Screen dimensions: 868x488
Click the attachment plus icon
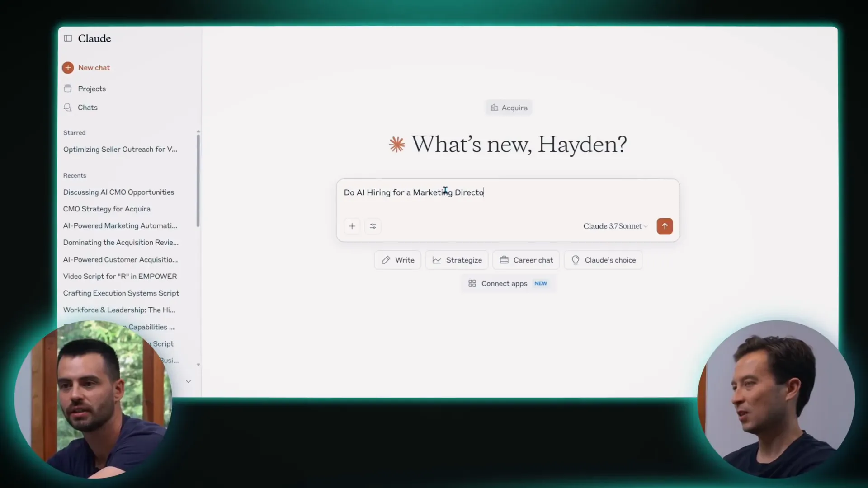pos(352,226)
